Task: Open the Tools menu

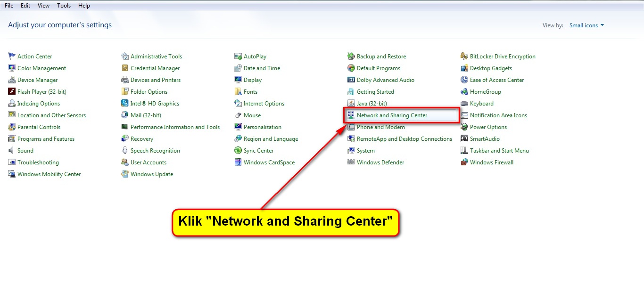Action: pos(64,6)
